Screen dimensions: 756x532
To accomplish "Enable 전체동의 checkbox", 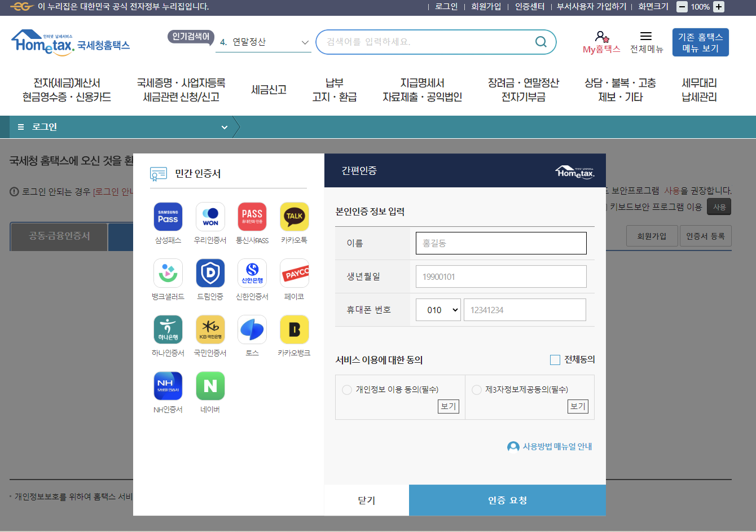I will click(555, 359).
